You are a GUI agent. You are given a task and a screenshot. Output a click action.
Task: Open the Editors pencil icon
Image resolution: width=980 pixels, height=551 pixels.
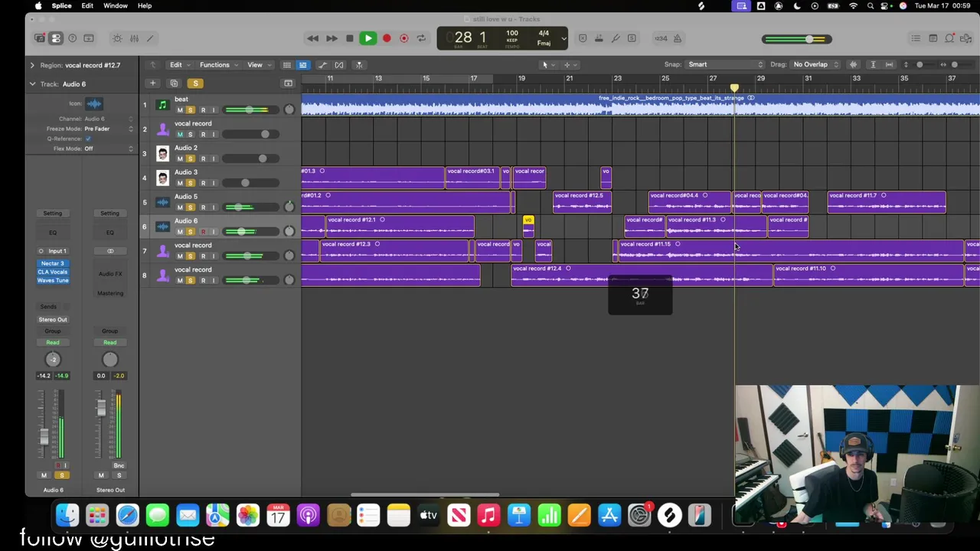pos(151,38)
